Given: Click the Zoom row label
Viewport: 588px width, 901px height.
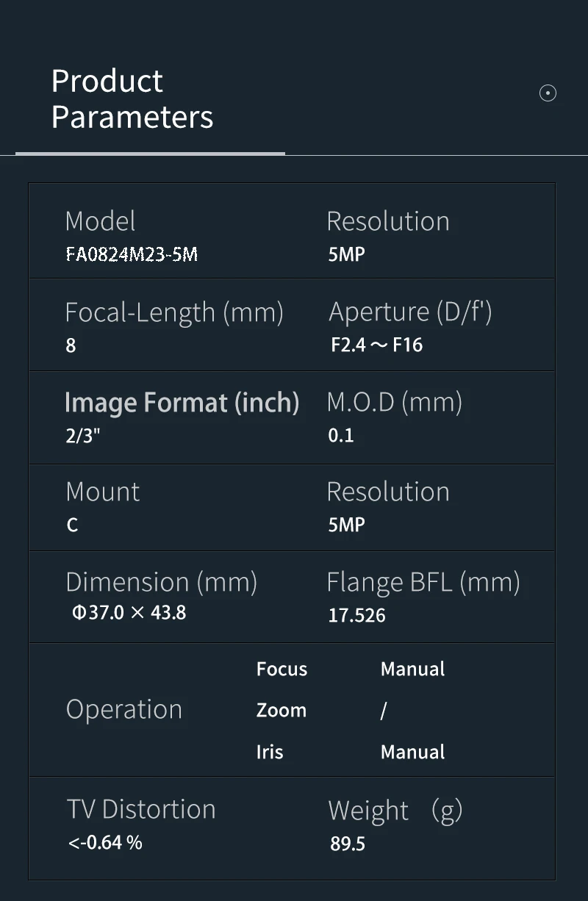Looking at the screenshot, I should pos(281,710).
